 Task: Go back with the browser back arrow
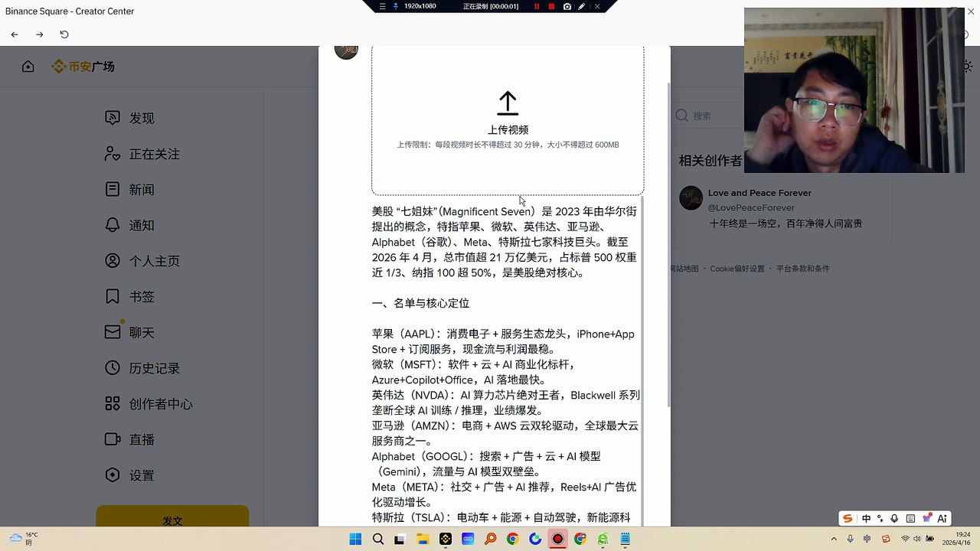(15, 34)
